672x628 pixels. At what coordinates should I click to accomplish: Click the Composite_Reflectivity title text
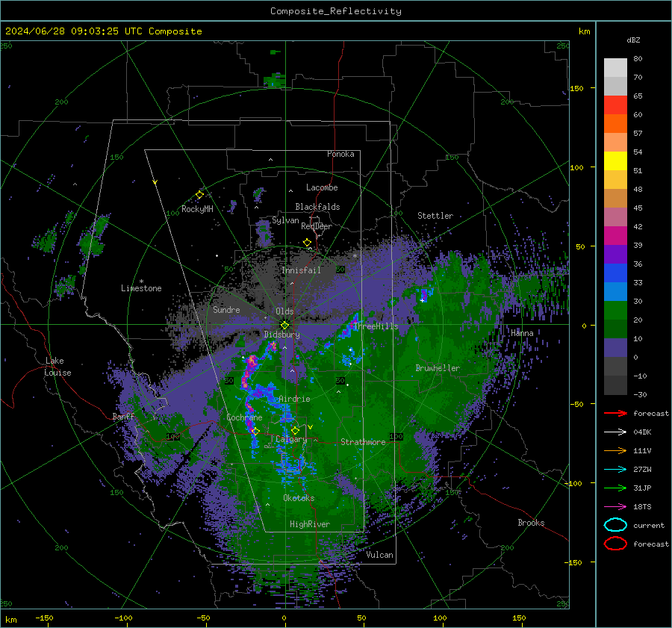(336, 11)
